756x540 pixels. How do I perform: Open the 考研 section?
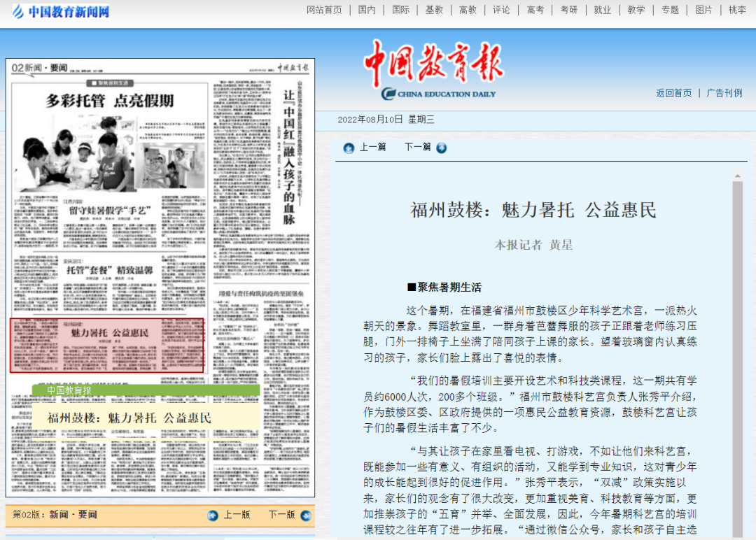pyautogui.click(x=569, y=10)
